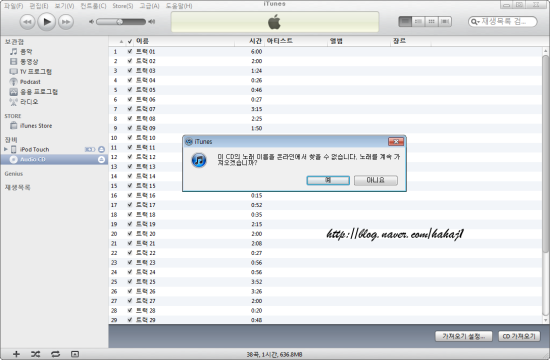
Task: Click the low volume speaker icon
Action: pos(91,22)
